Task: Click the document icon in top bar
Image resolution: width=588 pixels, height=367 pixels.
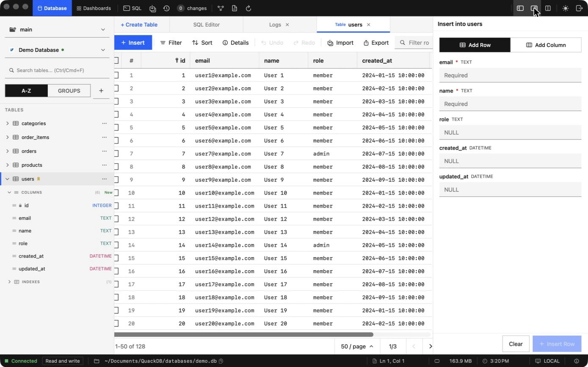Action: 235,8
